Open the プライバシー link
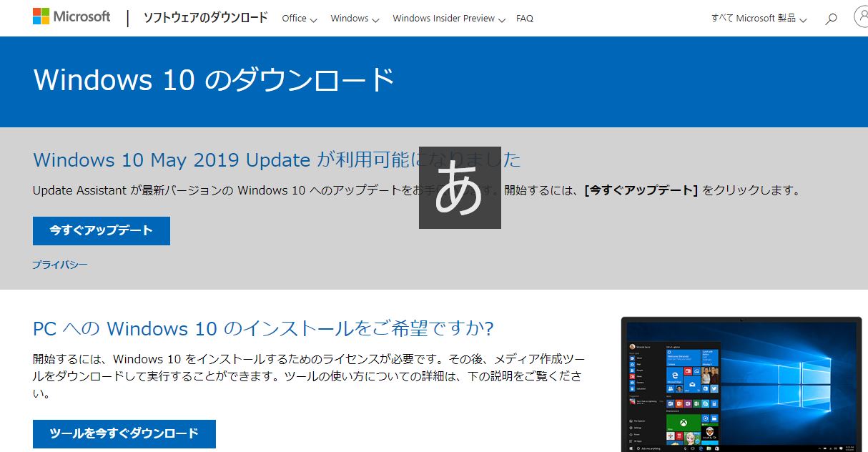Screen dimensions: 868x452 pyautogui.click(x=60, y=265)
